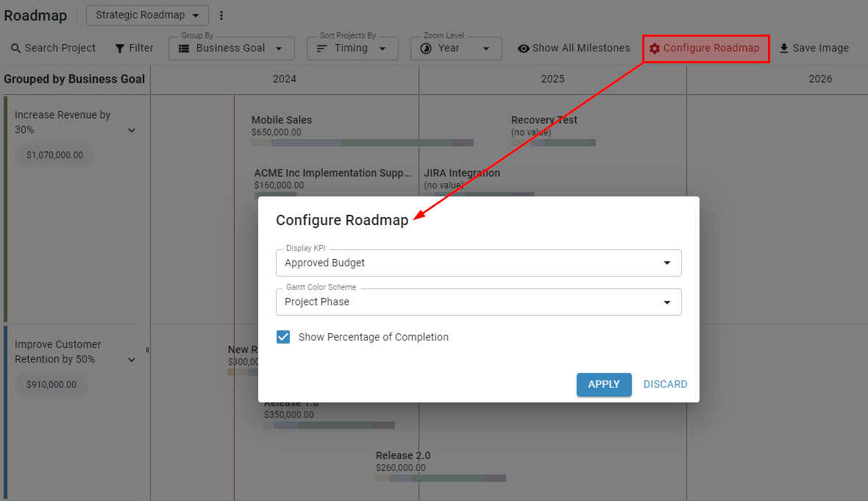The image size is (868, 501).
Task: Click DISCARD to cancel configuration changes
Action: (665, 384)
